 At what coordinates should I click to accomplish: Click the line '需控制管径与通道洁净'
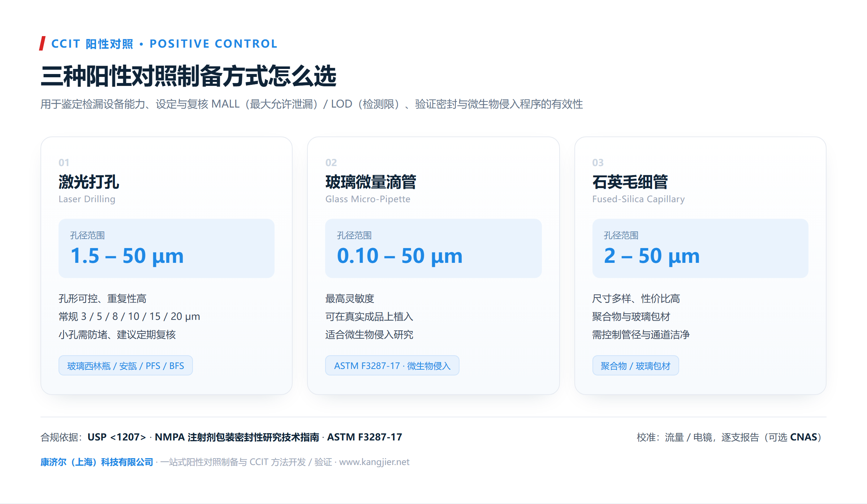tap(641, 335)
